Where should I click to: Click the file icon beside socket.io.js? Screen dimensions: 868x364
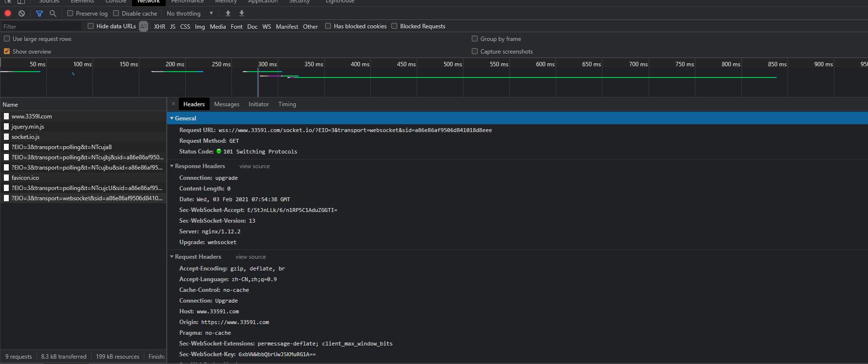(6, 137)
